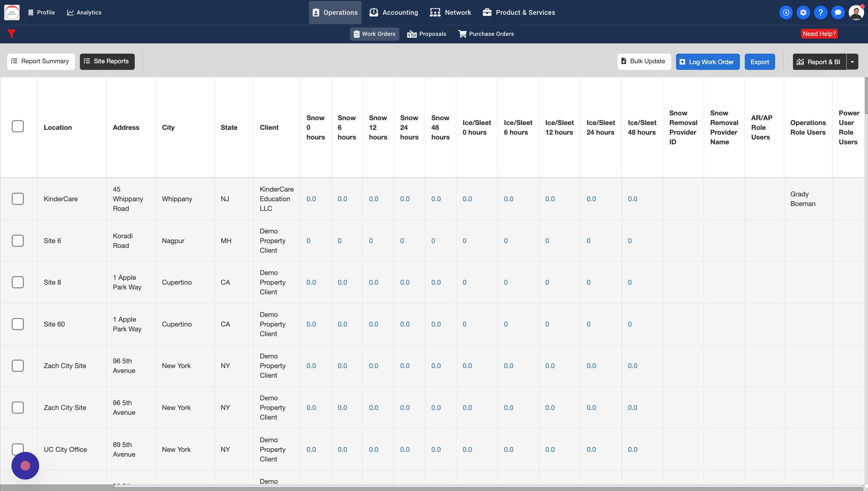Click the user profile avatar
The image size is (868, 491).
[x=856, y=12]
